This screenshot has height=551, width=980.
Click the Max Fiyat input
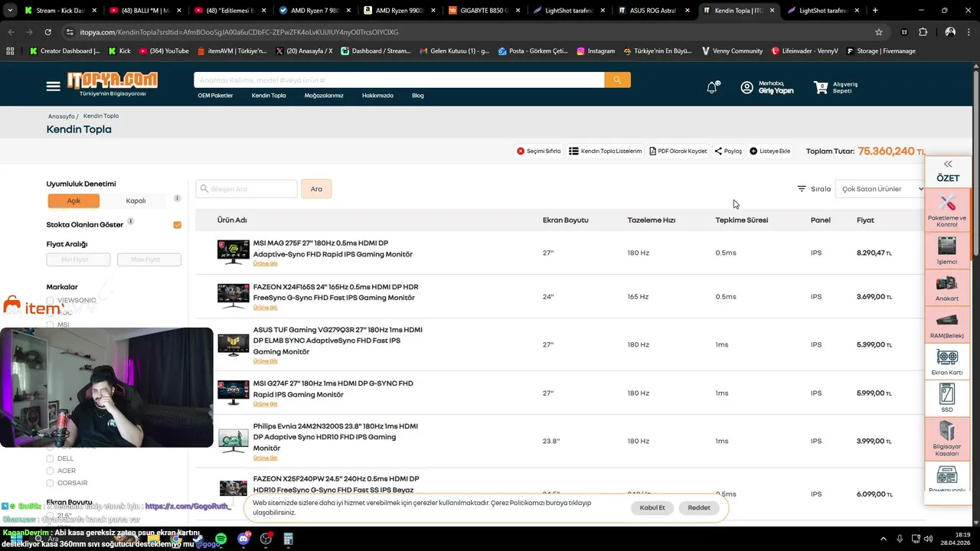[x=149, y=259]
